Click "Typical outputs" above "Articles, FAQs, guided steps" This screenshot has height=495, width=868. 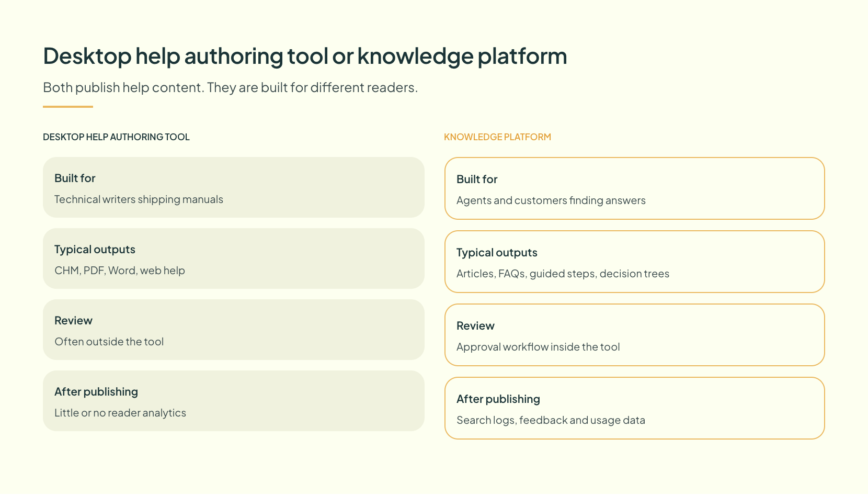click(497, 253)
